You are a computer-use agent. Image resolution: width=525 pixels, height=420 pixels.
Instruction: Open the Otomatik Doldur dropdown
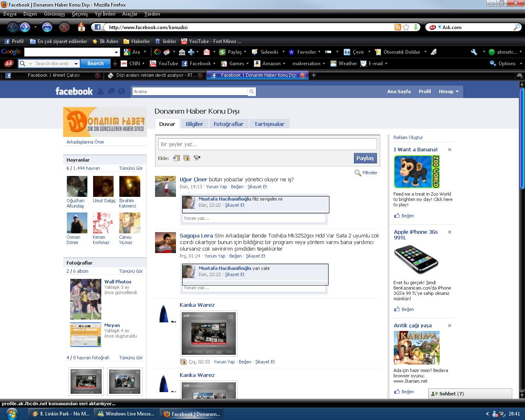pos(401,52)
